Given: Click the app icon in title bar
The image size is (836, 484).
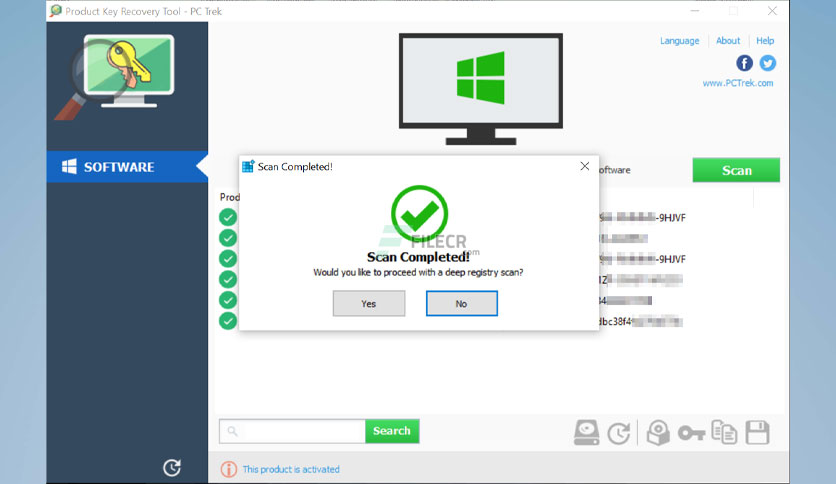Looking at the screenshot, I should coord(55,11).
